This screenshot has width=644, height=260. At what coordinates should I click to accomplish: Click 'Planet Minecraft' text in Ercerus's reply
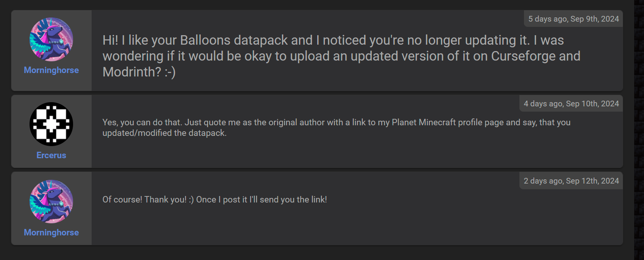pyautogui.click(x=424, y=122)
